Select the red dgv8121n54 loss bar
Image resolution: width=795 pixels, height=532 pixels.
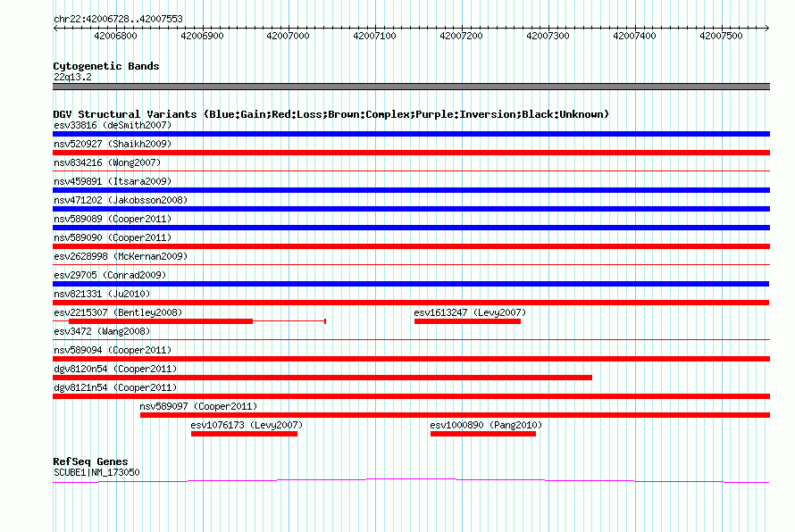411,396
